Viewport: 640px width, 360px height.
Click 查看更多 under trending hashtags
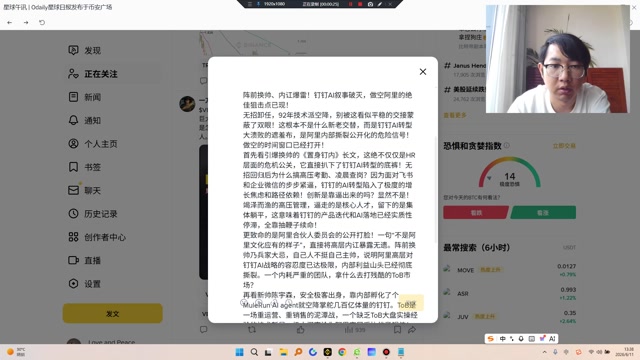tap(455, 116)
